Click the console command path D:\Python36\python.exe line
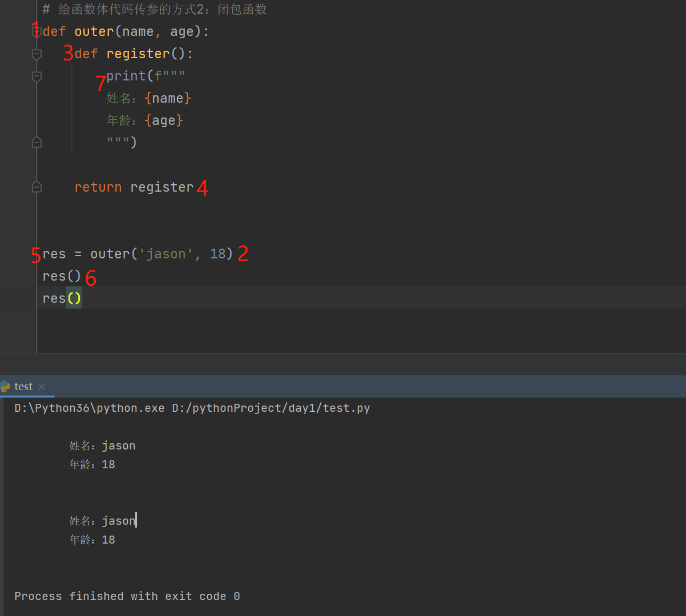This screenshot has height=616, width=686. (x=192, y=408)
